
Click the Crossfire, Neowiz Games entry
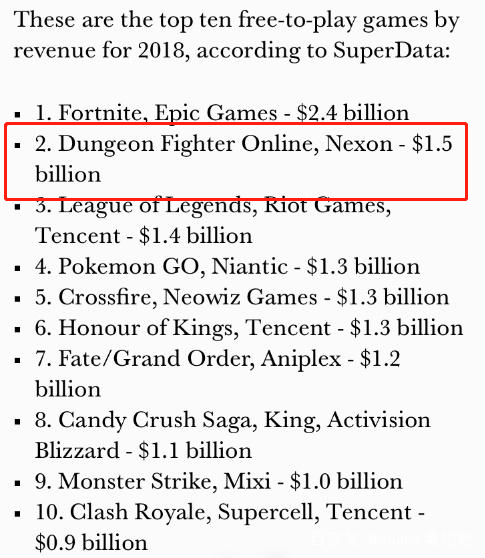point(242,297)
